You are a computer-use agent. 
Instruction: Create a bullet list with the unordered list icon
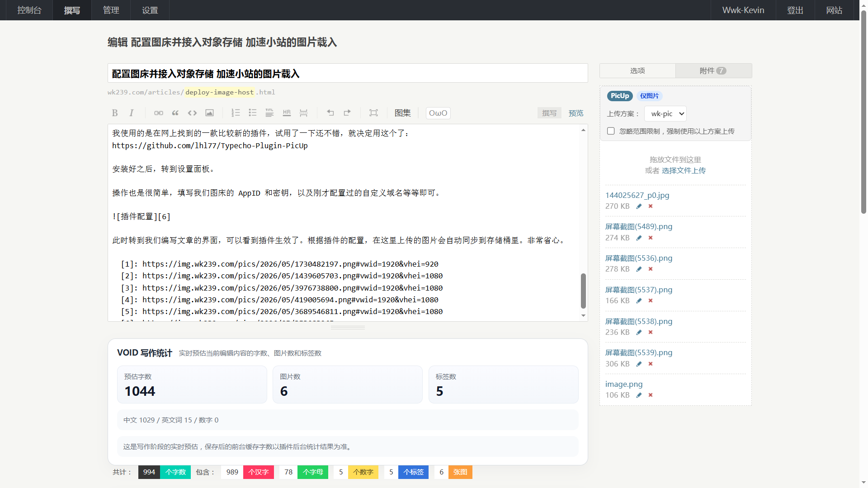[253, 113]
